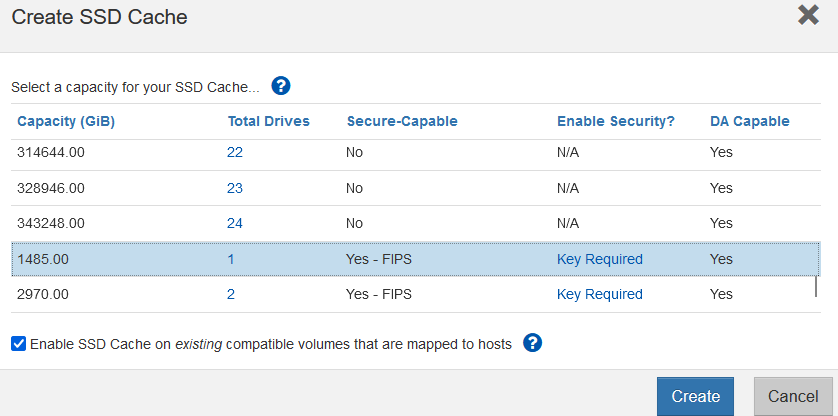Open the total drives link in 2970.00 row
This screenshot has width=838, height=416.
tap(231, 294)
